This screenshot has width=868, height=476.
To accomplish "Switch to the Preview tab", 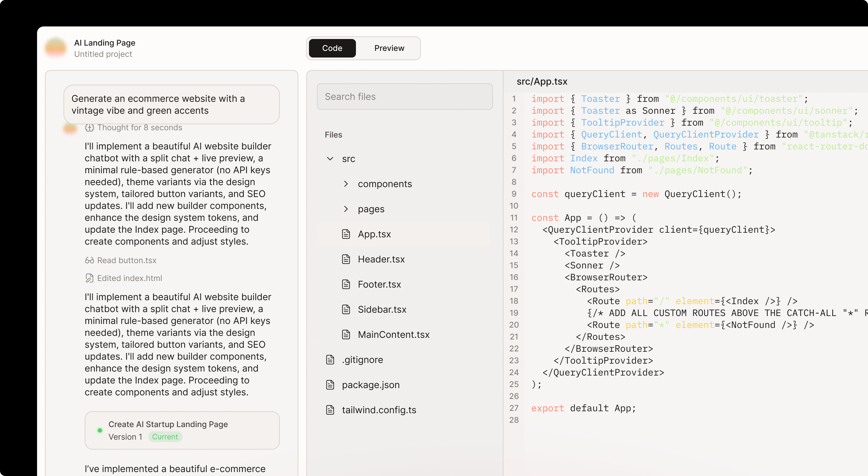I will pyautogui.click(x=389, y=48).
